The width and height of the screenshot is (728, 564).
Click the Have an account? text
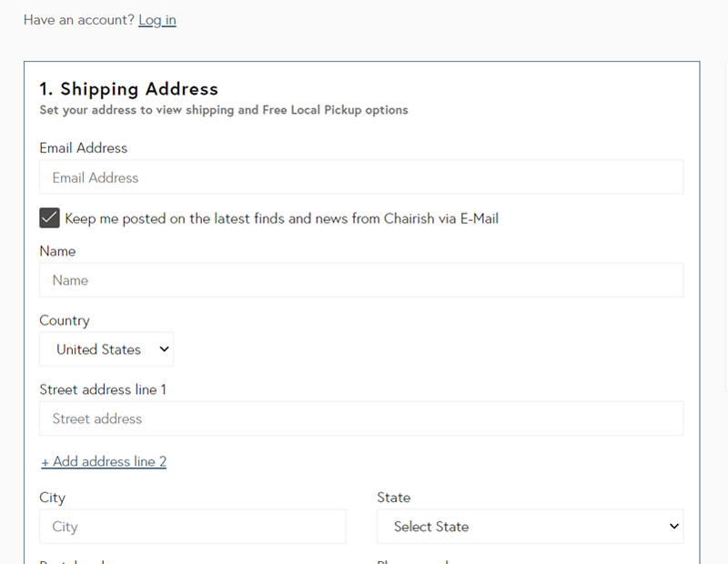click(78, 20)
